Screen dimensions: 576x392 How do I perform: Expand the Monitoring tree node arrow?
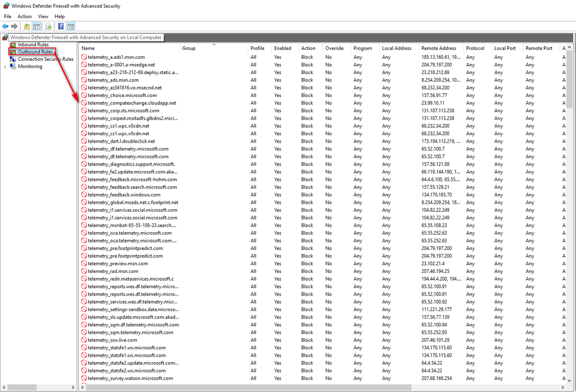5,67
